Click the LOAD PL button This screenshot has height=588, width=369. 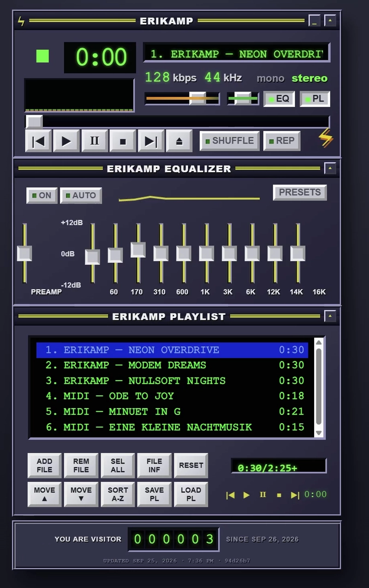[191, 494]
